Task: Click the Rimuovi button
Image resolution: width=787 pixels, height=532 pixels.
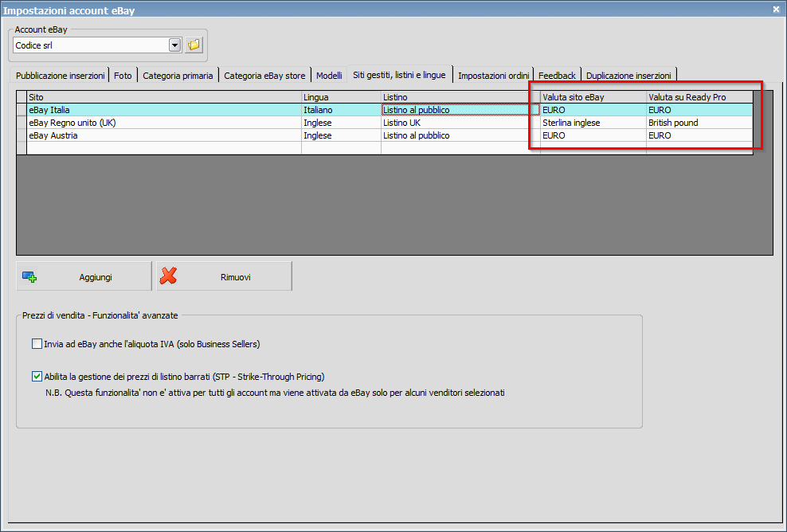Action: (x=224, y=276)
